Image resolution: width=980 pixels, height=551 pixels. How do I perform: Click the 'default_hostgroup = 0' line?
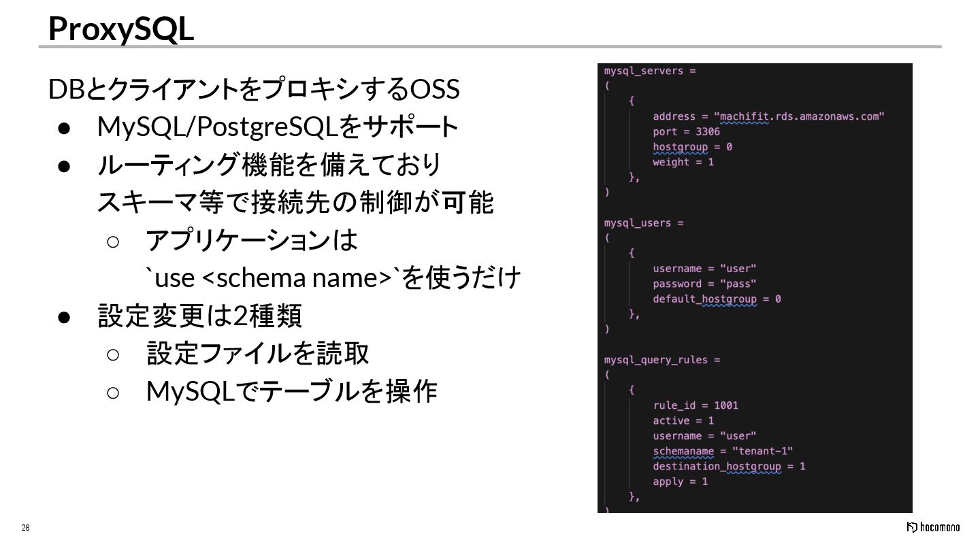click(x=717, y=299)
